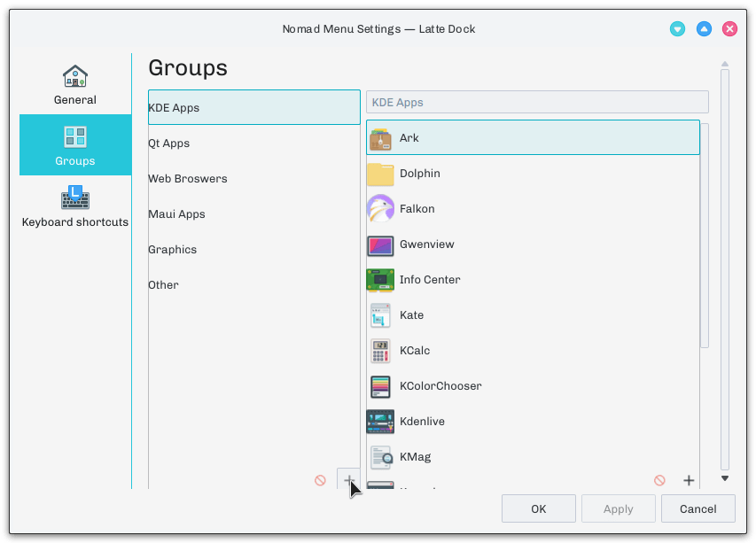
Task: Edit the group name field
Action: [537, 102]
